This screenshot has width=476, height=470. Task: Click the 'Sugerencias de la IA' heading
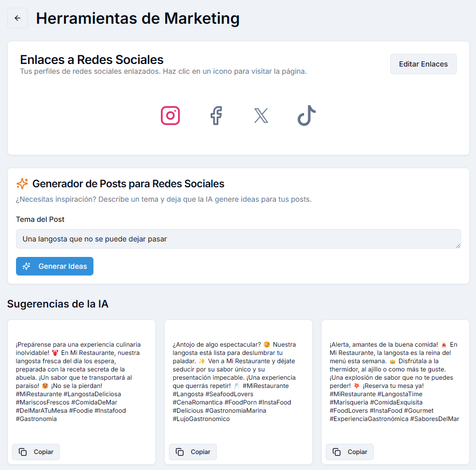tap(58, 304)
